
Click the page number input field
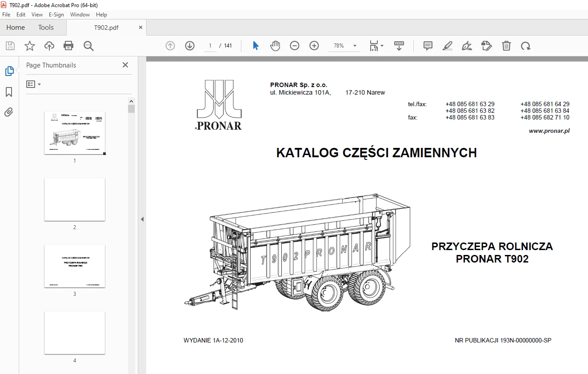point(210,46)
